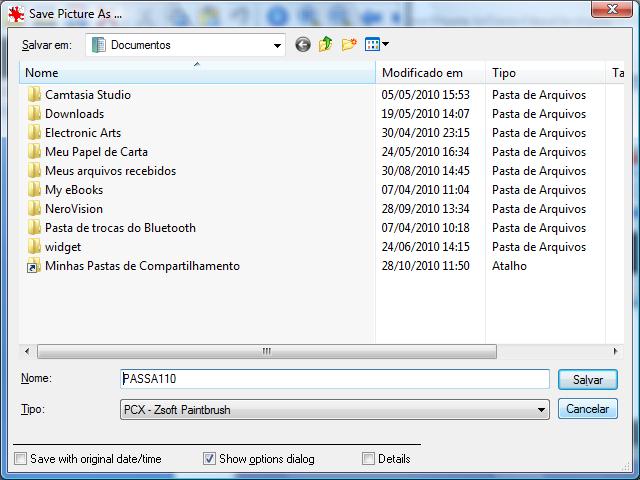This screenshot has height=480, width=640.
Task: Create a new folder icon
Action: pyautogui.click(x=349, y=45)
